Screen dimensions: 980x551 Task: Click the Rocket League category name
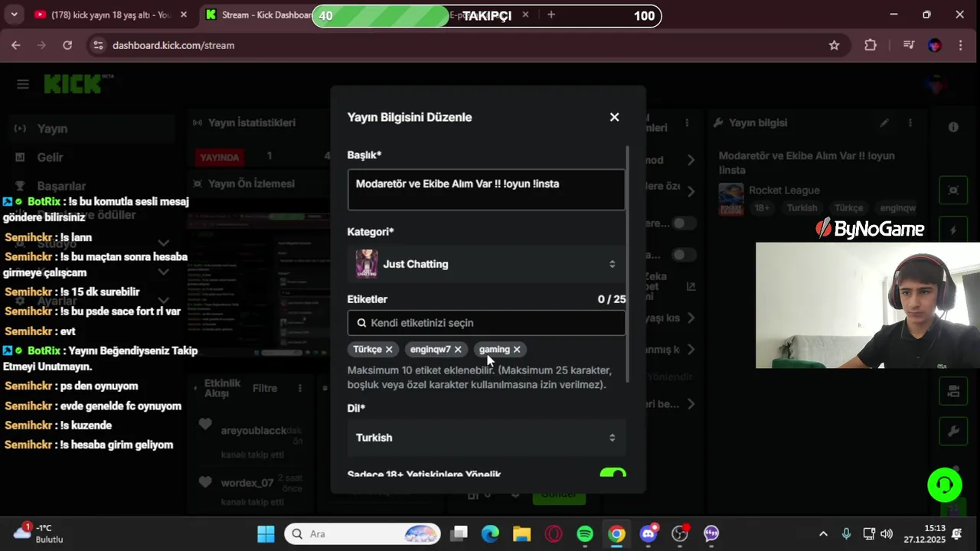coord(784,190)
